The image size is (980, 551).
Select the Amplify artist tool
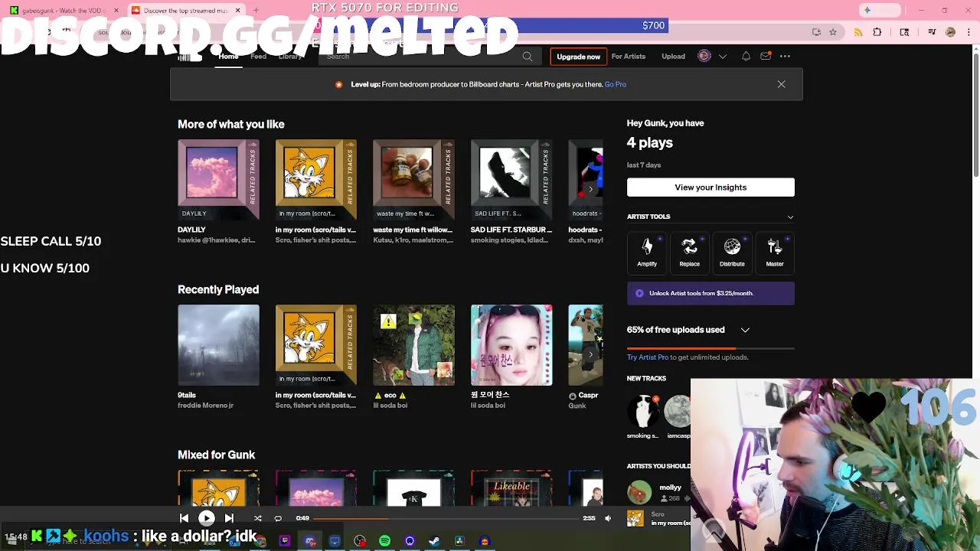(x=647, y=252)
